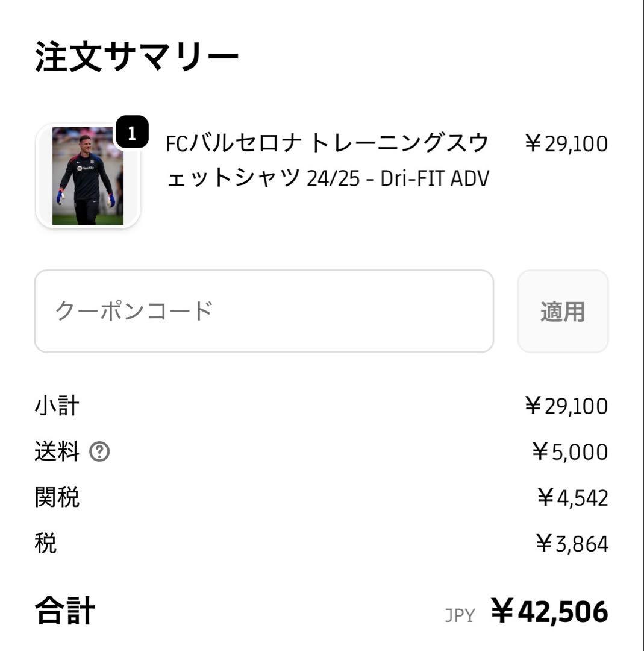
Task: Focus the クーポンコード input field
Action: pos(264,311)
